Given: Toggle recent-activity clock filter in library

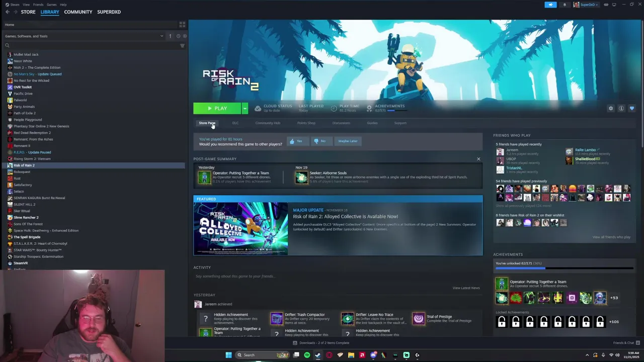Looking at the screenshot, I should (x=178, y=36).
